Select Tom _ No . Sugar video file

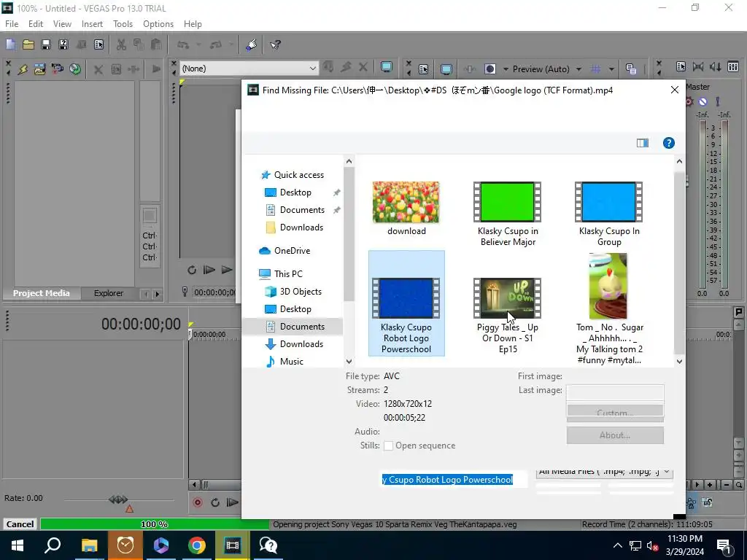[x=609, y=308]
